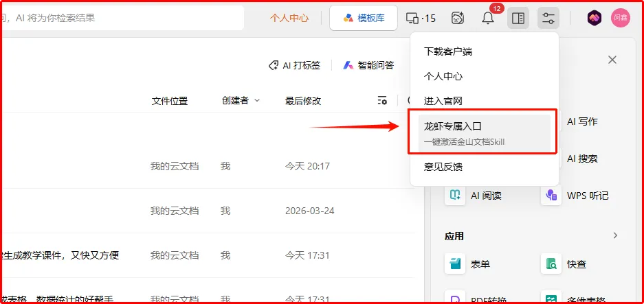This screenshot has width=644, height=304.
Task: Click the PDF转换 app icon
Action: click(455, 298)
